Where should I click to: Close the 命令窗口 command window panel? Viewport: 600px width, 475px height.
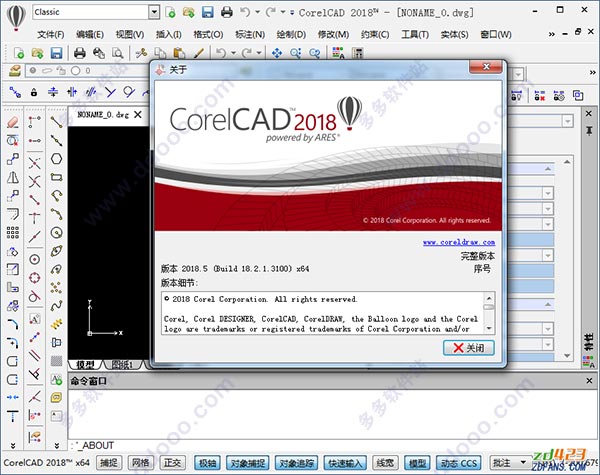click(x=589, y=381)
